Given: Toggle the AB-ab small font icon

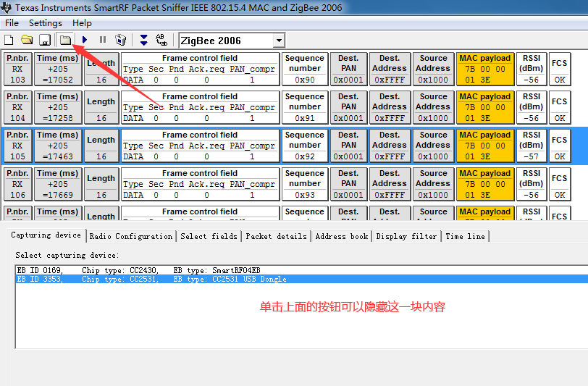Looking at the screenshot, I should pyautogui.click(x=161, y=40).
